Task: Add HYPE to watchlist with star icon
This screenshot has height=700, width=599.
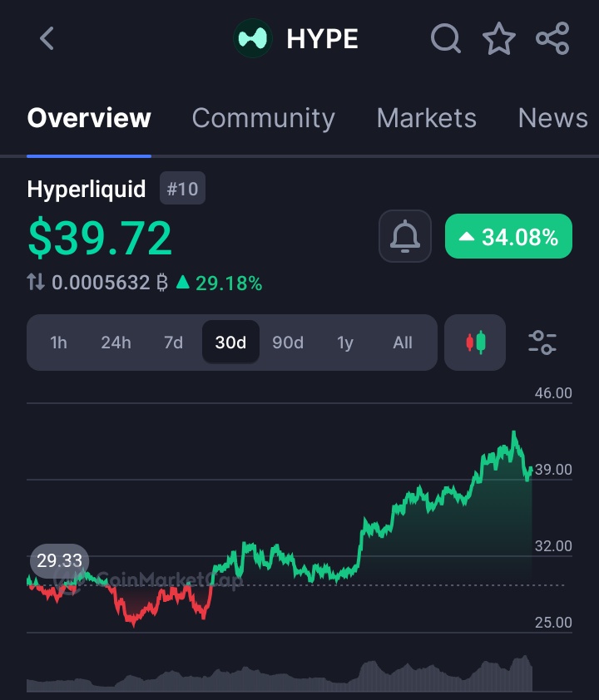Action: click(x=499, y=38)
